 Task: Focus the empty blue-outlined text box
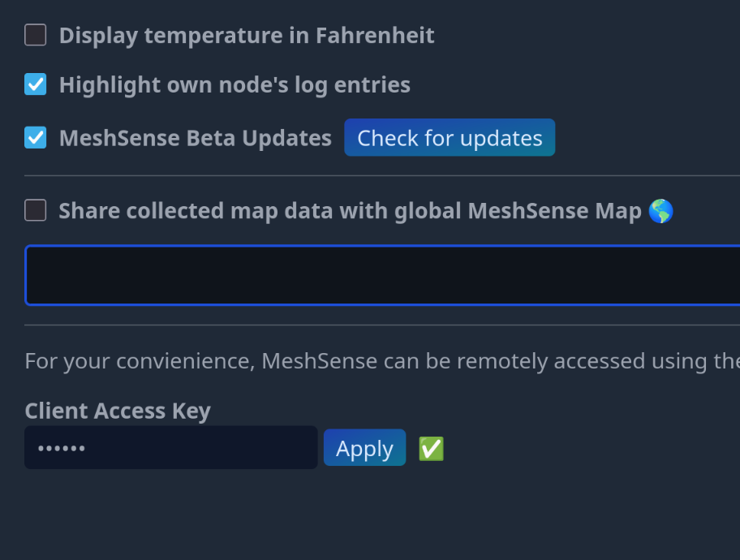pyautogui.click(x=381, y=275)
